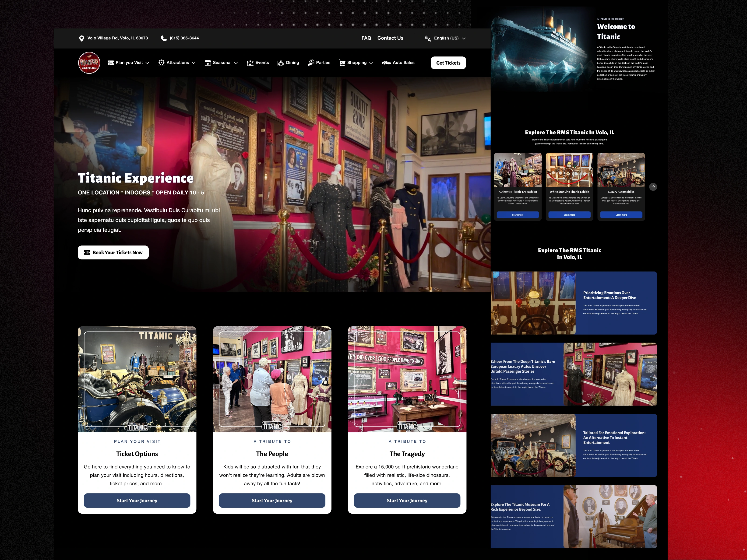The height and width of the screenshot is (560, 747).
Task: Click the Events stage icon
Action: [250, 63]
